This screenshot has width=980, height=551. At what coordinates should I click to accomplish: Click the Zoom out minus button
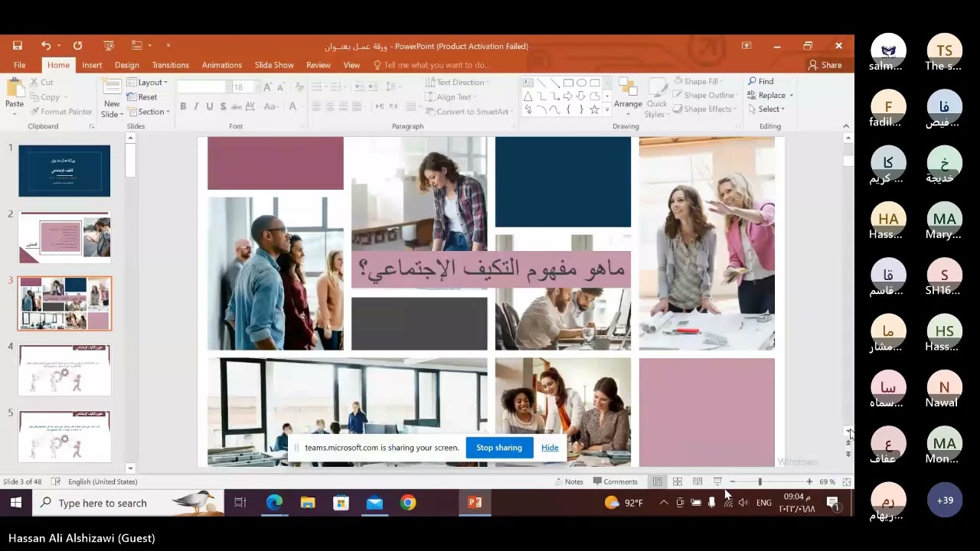coord(732,481)
